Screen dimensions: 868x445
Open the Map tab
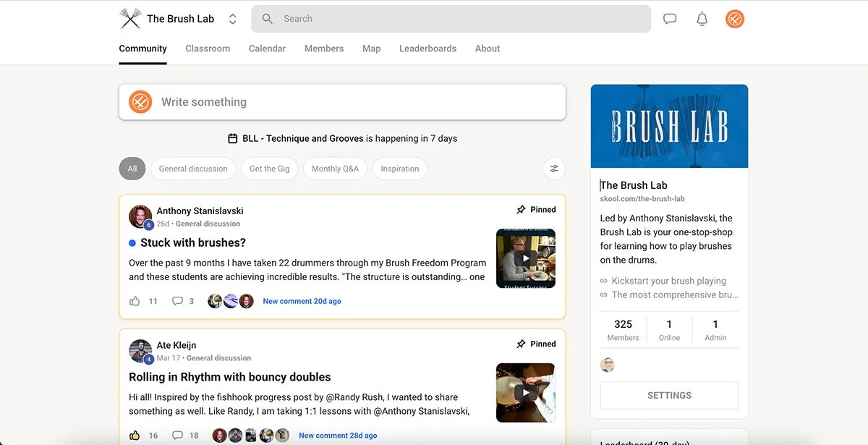371,48
